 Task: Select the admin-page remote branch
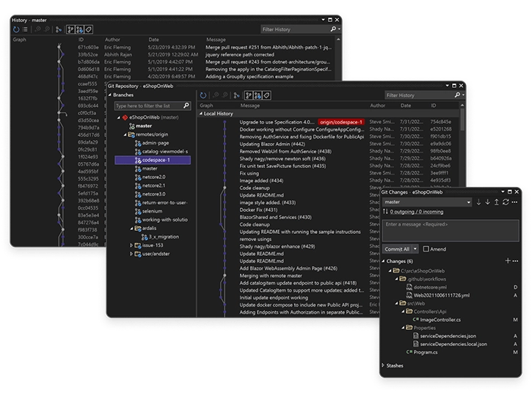(x=156, y=143)
